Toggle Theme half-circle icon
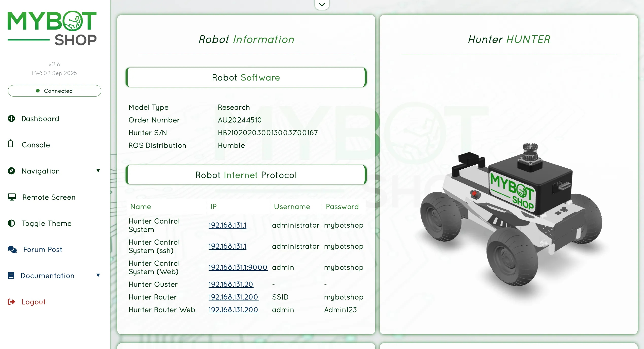This screenshot has height=349, width=644. (11, 223)
